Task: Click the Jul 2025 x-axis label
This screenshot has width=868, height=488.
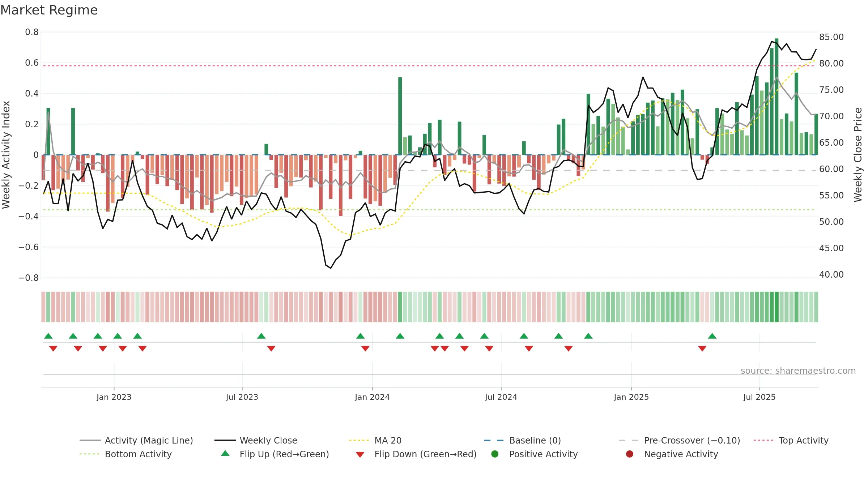Action: tap(759, 397)
